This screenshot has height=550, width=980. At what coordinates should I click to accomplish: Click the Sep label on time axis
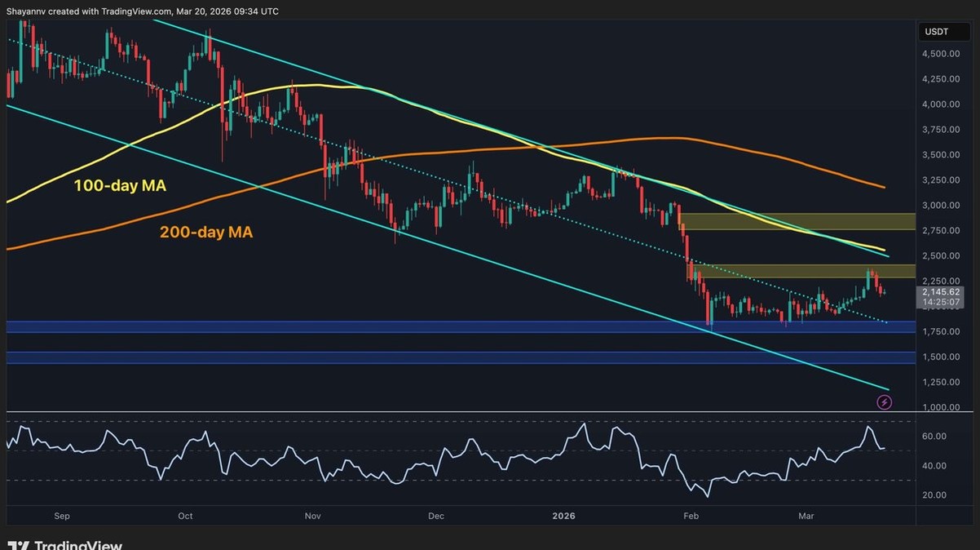click(x=62, y=516)
